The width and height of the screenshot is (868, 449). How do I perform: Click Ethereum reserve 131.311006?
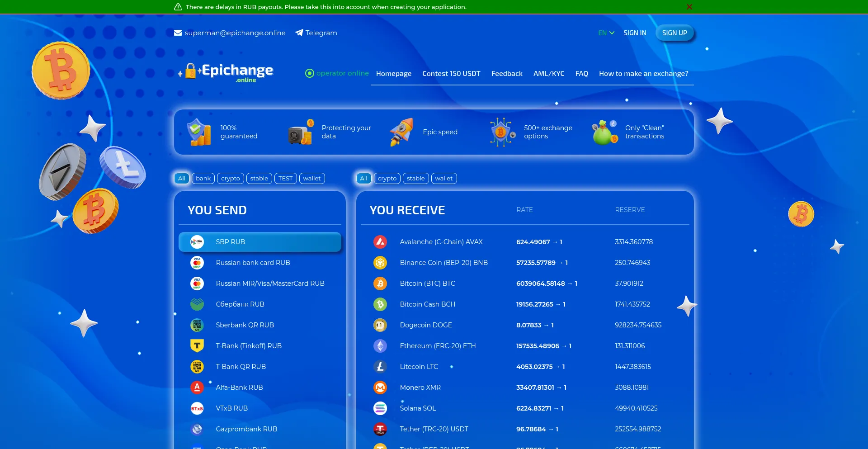click(x=630, y=346)
